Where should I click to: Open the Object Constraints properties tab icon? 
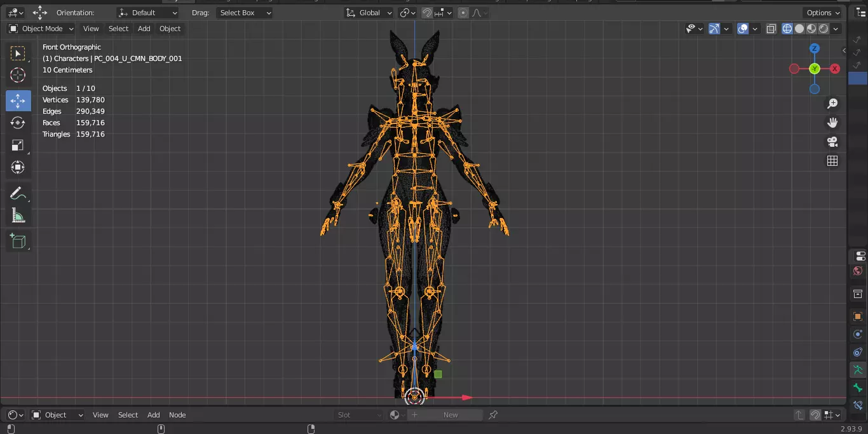pos(858,352)
